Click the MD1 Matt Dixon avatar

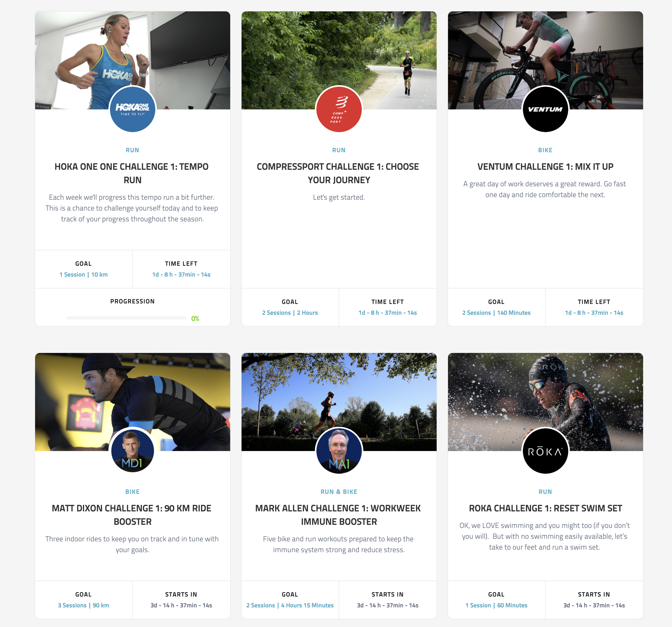click(x=132, y=451)
